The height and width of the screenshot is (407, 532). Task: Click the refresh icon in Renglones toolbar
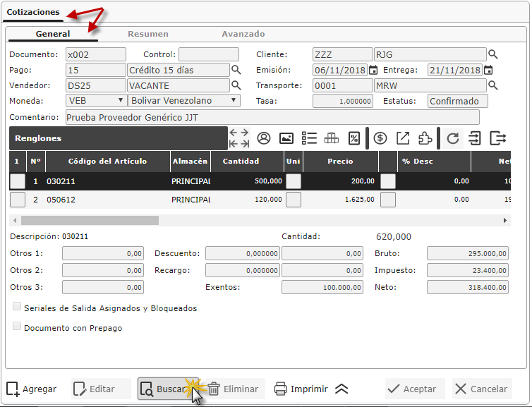pyautogui.click(x=453, y=138)
